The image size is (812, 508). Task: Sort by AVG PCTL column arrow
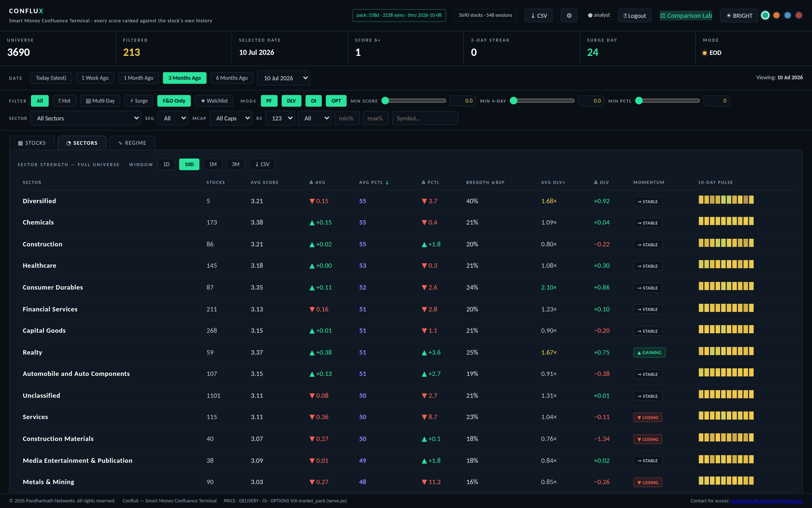pos(387,182)
